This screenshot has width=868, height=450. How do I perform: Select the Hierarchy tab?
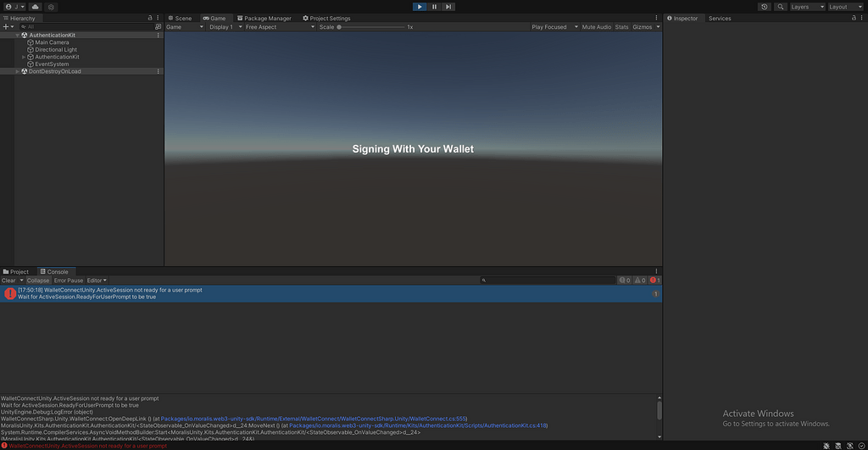[x=19, y=19]
